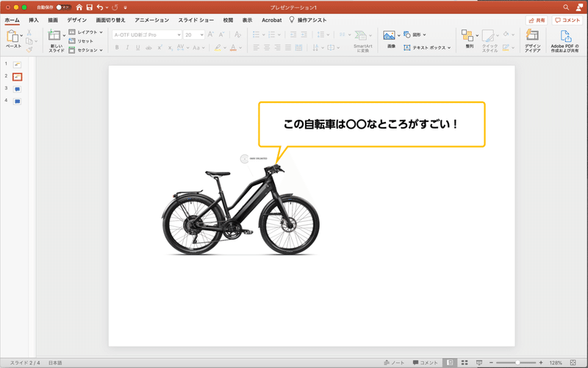Viewport: 588px width, 368px height.
Task: Click the リセット reset button
Action: (x=81, y=41)
